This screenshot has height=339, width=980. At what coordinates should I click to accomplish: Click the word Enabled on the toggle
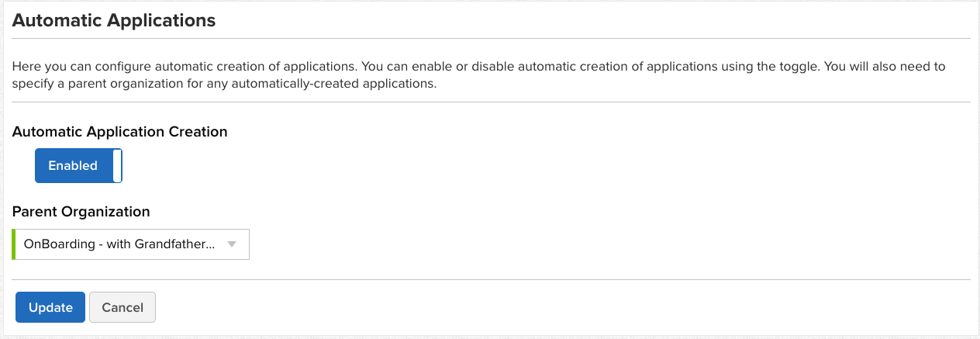pos(73,165)
